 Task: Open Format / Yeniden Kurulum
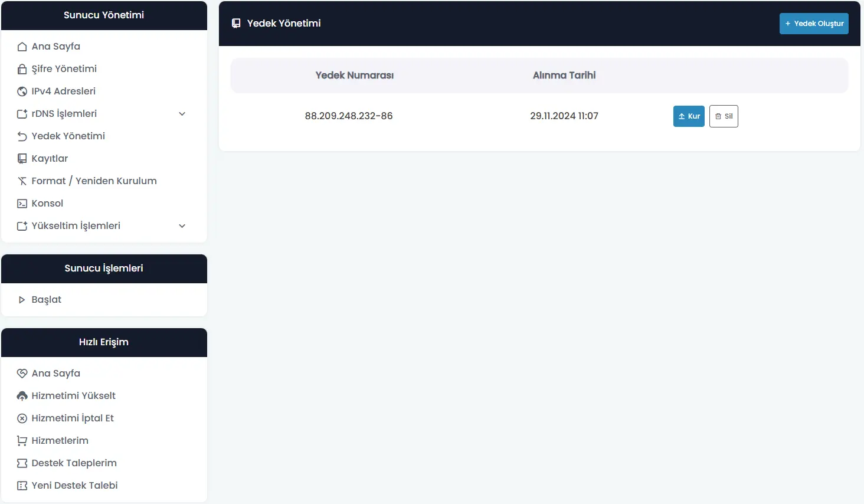click(94, 181)
